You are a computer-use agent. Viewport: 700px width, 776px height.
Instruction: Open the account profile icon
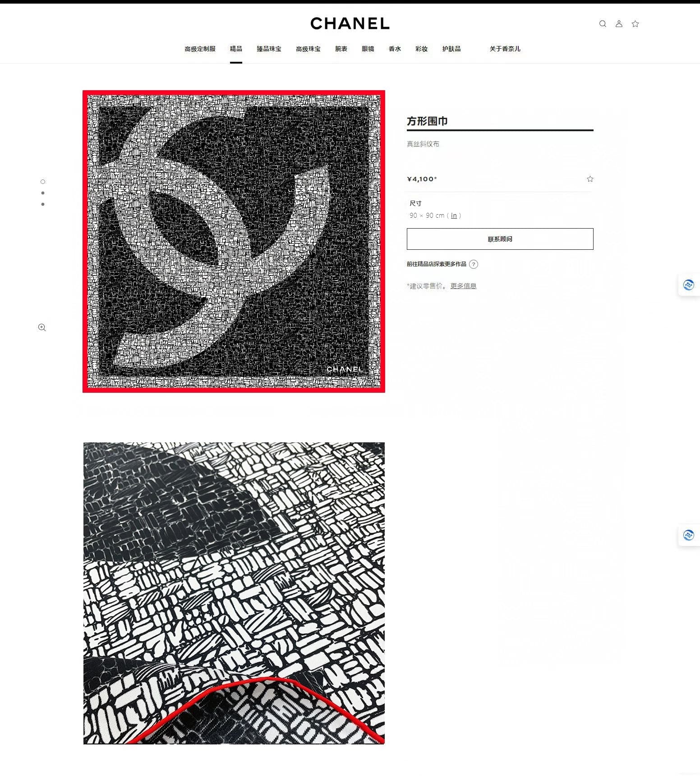tap(619, 24)
